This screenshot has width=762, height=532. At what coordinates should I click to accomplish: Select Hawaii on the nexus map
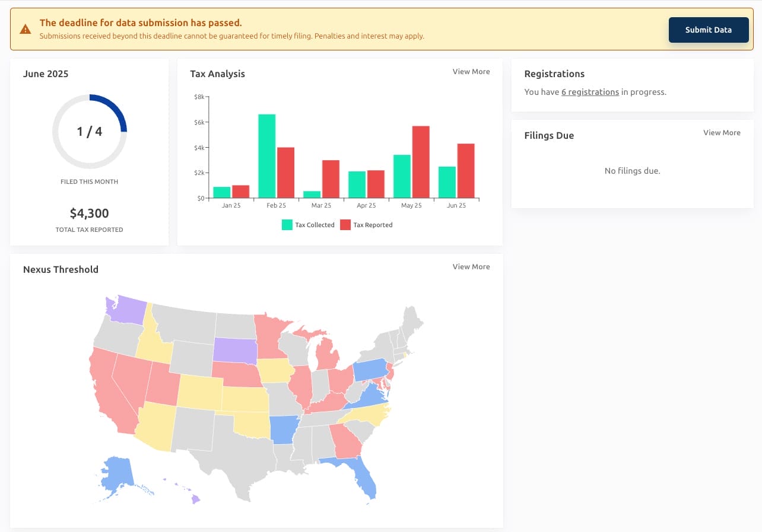coord(193,498)
